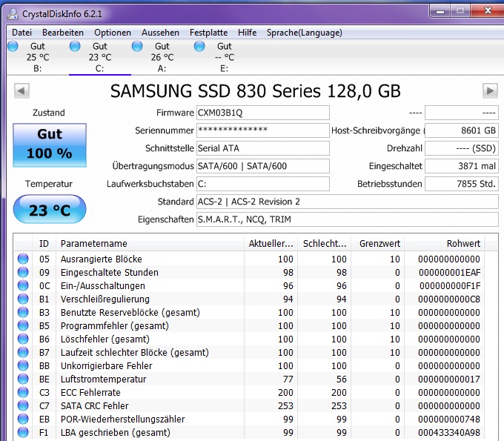Click the Eigenschaften field S.M.A.R.T., NCQ, TRIM
Screen dimensions: 504x441
(348, 219)
